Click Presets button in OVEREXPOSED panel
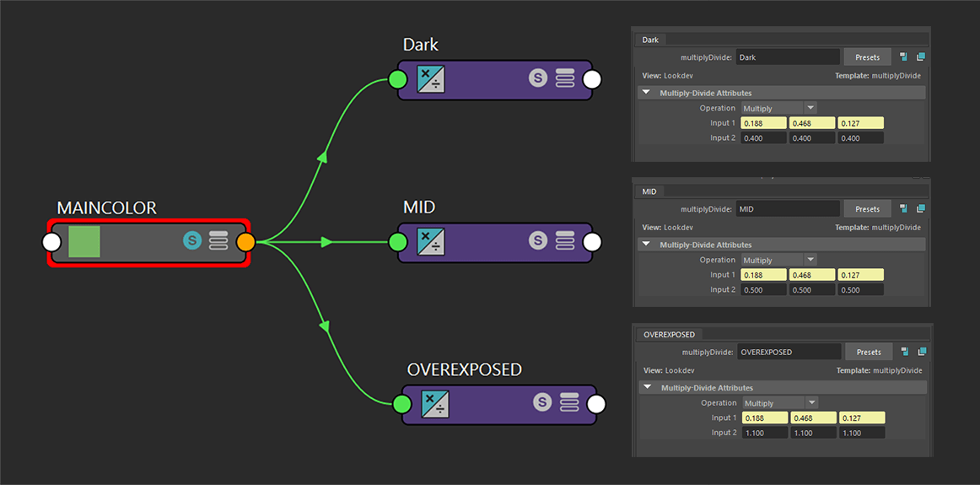This screenshot has height=485, width=980. 869,352
